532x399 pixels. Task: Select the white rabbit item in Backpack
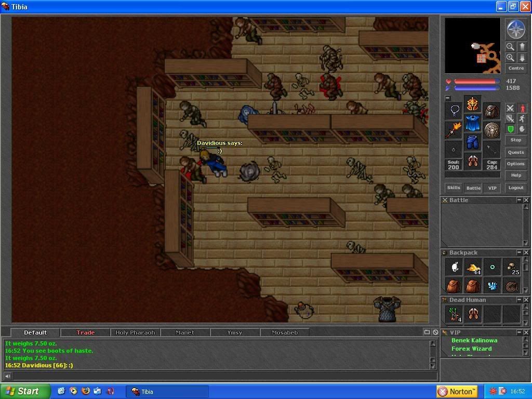[x=454, y=267]
